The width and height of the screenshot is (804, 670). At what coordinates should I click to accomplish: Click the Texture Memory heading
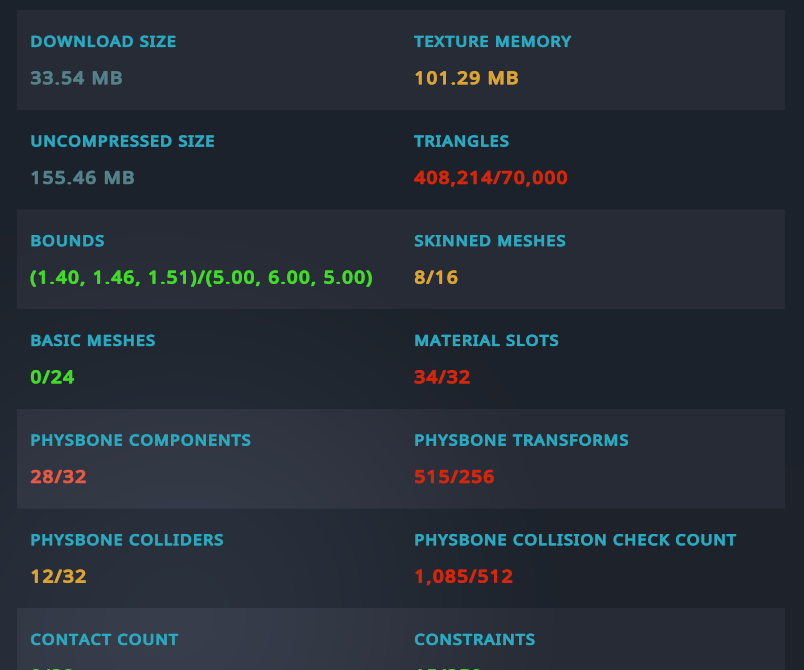click(x=492, y=42)
